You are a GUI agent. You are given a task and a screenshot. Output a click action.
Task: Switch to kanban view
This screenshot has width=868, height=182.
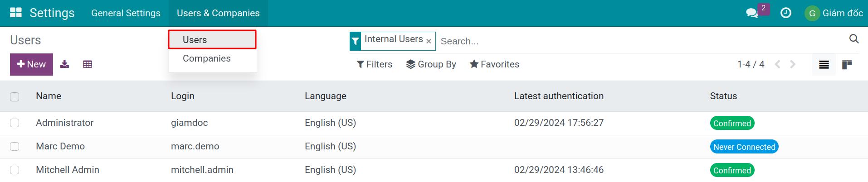tap(847, 65)
